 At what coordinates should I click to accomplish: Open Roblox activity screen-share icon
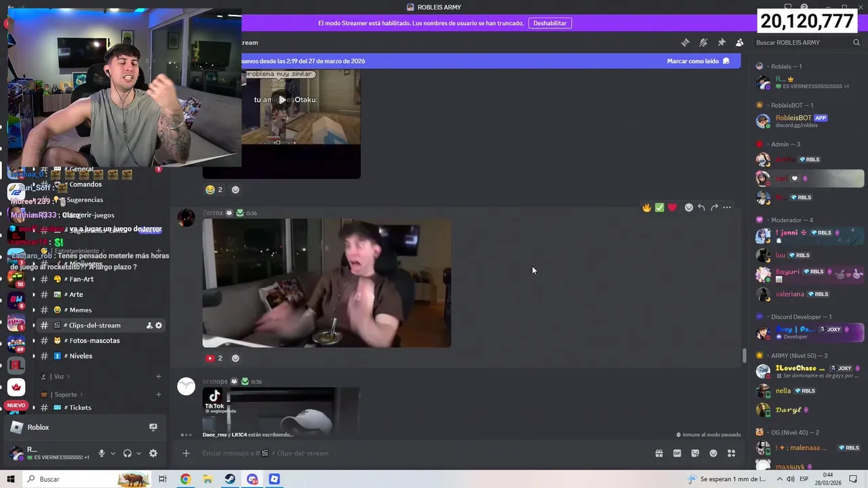coord(153,427)
